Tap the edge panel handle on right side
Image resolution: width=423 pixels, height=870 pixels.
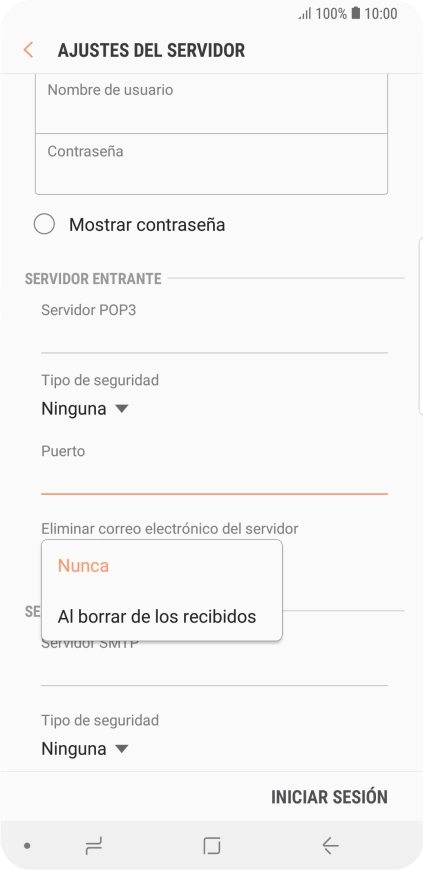click(420, 326)
